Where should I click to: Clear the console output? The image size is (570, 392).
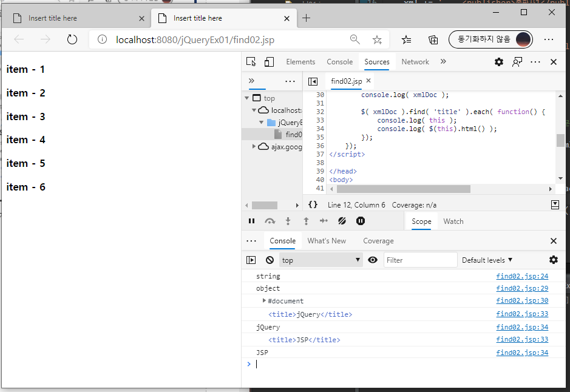point(270,260)
